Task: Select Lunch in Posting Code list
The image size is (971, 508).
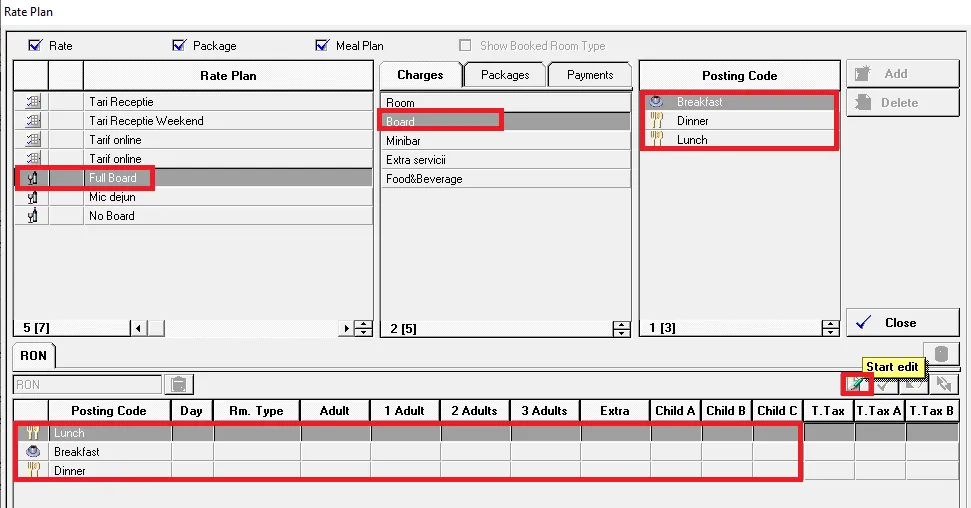Action: pos(739,140)
